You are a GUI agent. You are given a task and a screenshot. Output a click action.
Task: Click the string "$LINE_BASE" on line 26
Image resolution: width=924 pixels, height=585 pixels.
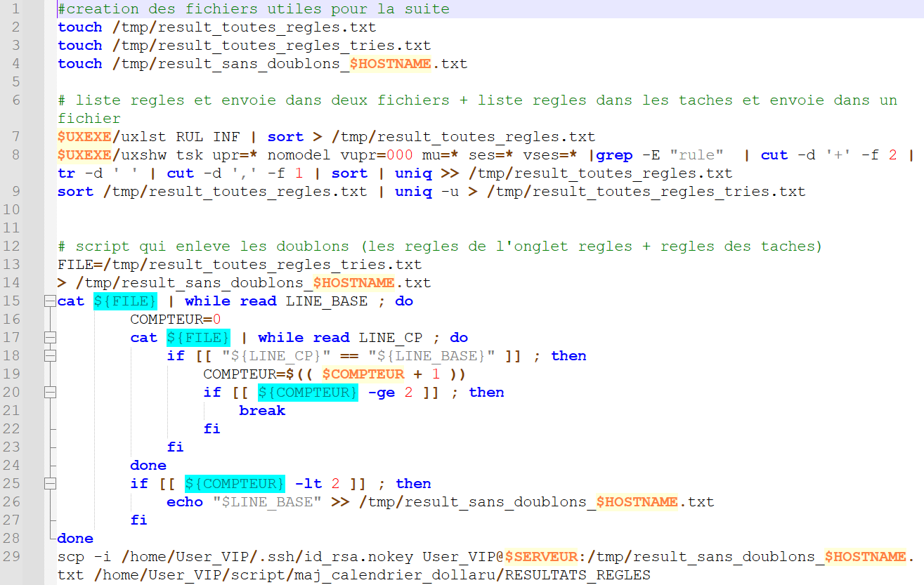pyautogui.click(x=267, y=502)
